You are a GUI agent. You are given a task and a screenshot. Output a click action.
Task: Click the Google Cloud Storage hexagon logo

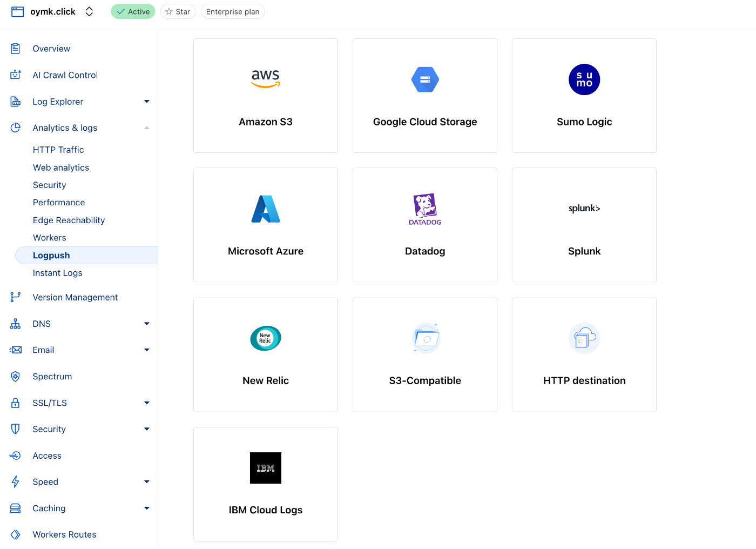(425, 79)
